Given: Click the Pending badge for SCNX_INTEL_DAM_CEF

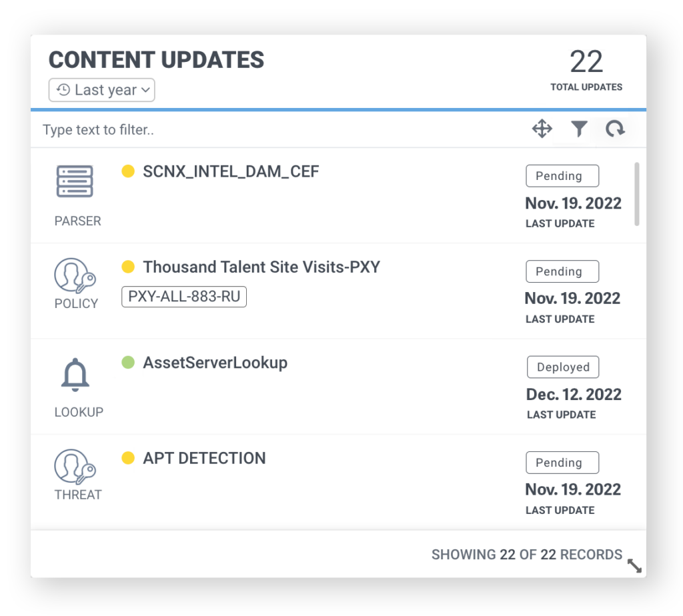Looking at the screenshot, I should click(x=562, y=176).
